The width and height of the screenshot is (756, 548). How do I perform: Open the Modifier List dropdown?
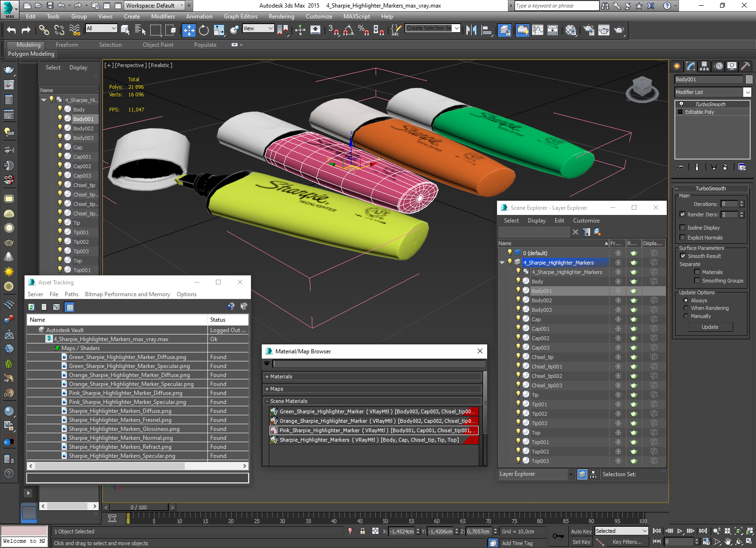coord(747,92)
